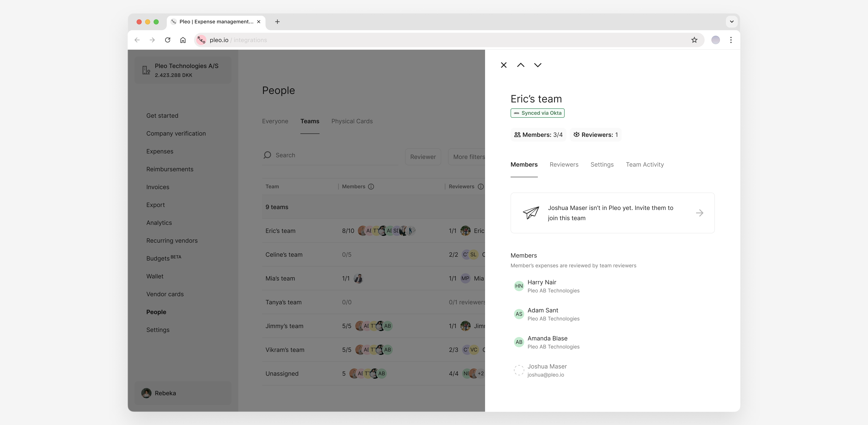Image resolution: width=868 pixels, height=425 pixels.
Task: Open Vendor cards in the sidebar
Action: click(165, 294)
